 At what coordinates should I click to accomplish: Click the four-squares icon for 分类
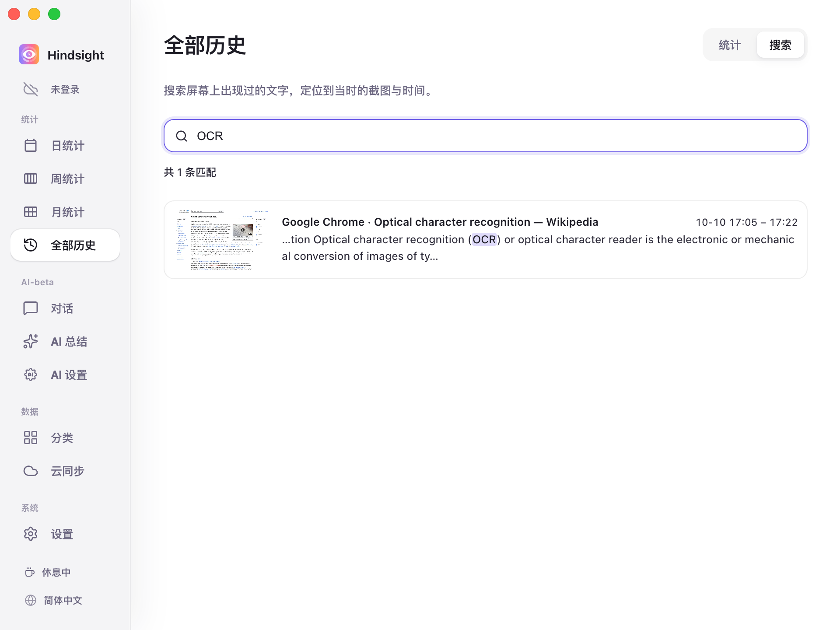click(31, 437)
